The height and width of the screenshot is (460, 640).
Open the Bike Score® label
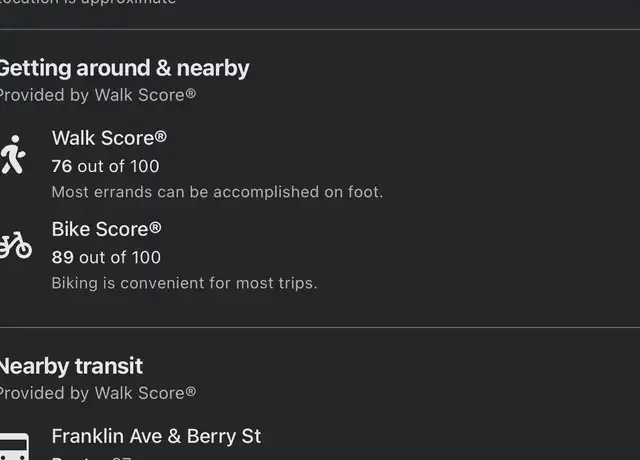(107, 229)
